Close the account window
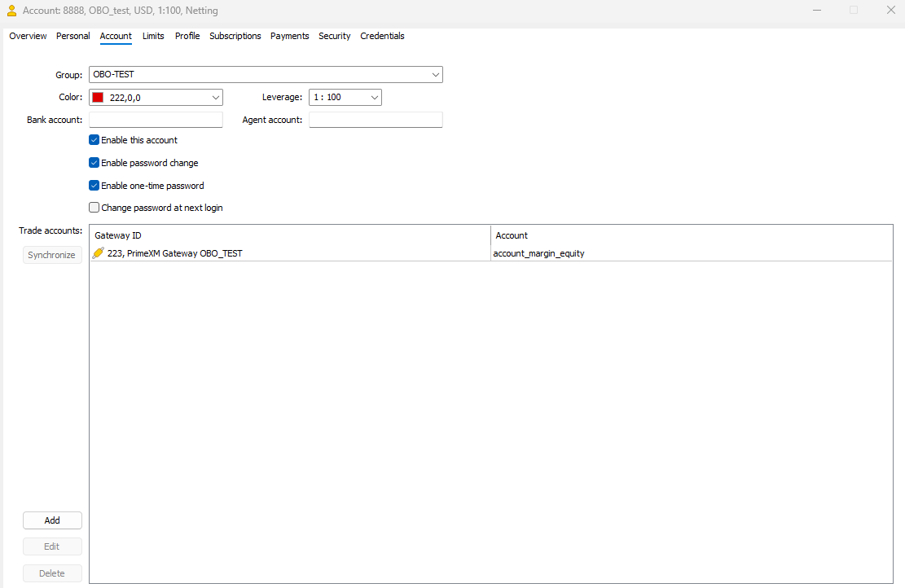Screen dimensions: 905x588 (x=890, y=11)
